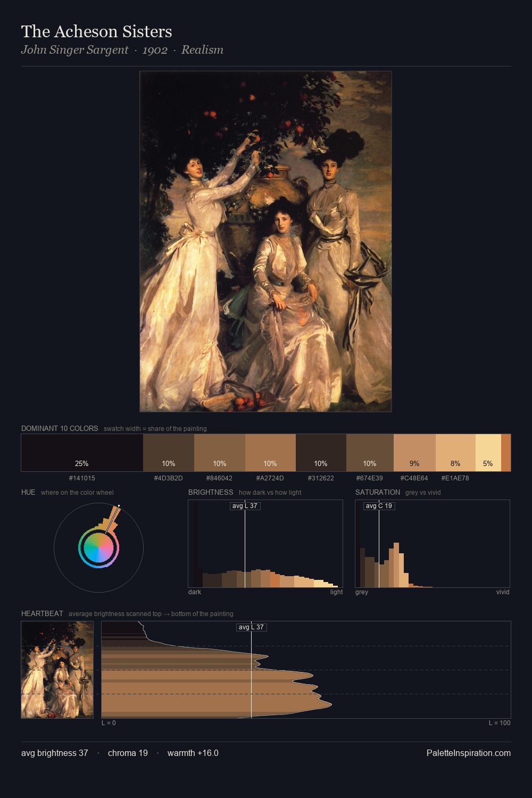532x798 pixels.
Task: Click the hex code "#312622"
Action: pyautogui.click(x=321, y=478)
